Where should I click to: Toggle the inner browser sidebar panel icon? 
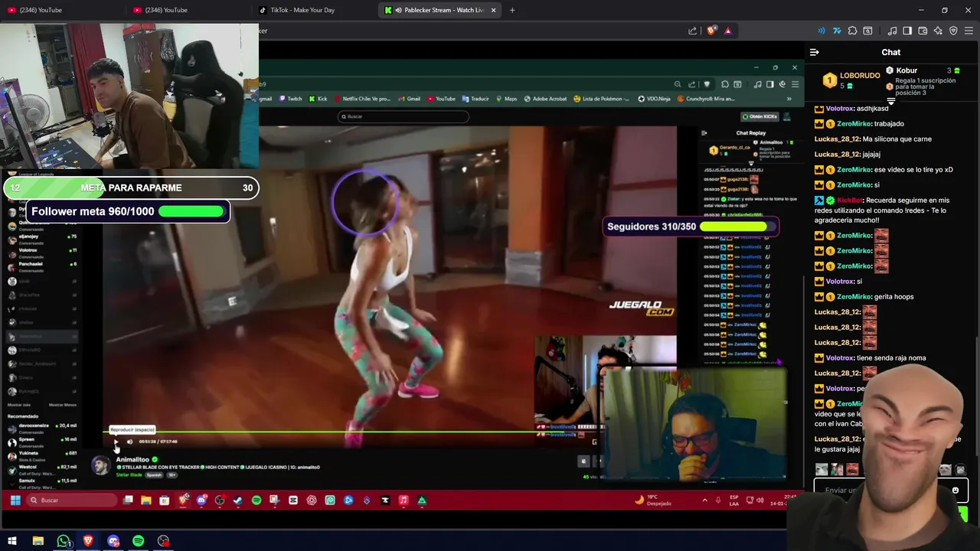(x=770, y=84)
